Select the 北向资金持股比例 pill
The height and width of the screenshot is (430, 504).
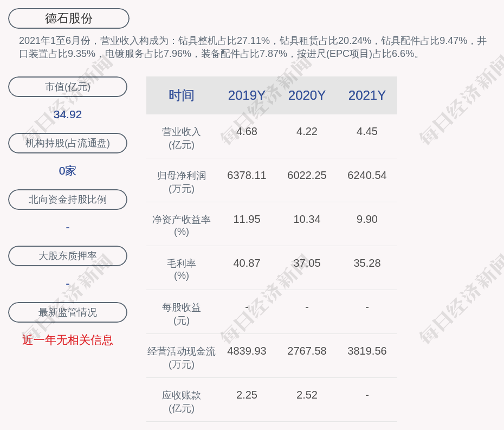(68, 200)
